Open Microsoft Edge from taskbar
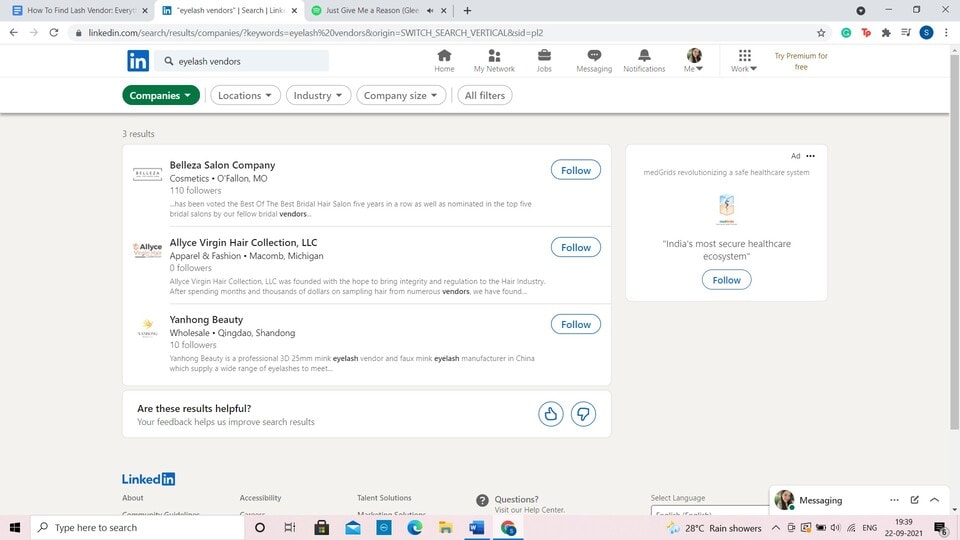This screenshot has width=960, height=540. pos(414,527)
